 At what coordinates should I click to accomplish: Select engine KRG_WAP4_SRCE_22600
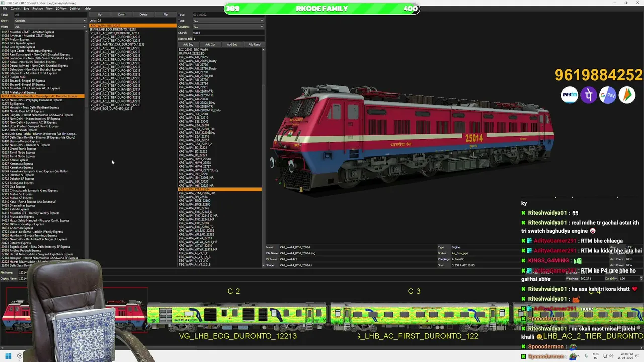[220, 201]
